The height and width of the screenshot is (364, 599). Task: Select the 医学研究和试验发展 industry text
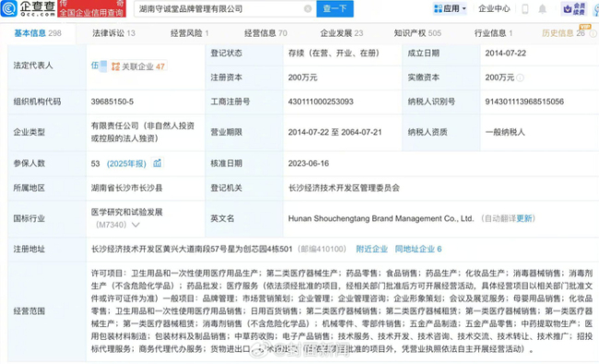coord(127,212)
